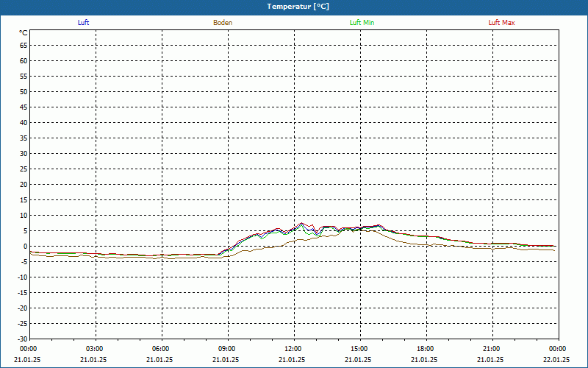Viewport: 588px width, 368px height.
Task: Click the 21:00 time axis label
Action: [491, 349]
